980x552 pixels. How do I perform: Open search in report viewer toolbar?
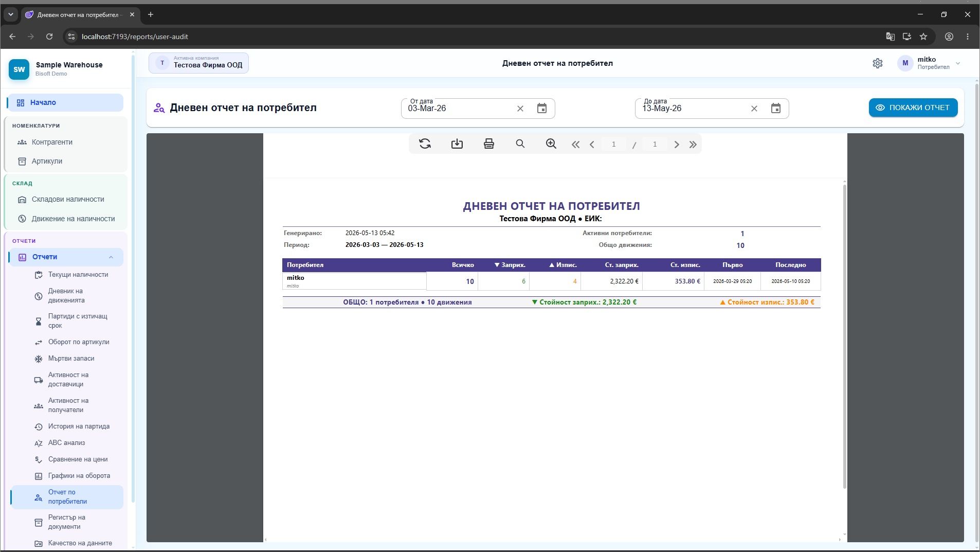(520, 144)
